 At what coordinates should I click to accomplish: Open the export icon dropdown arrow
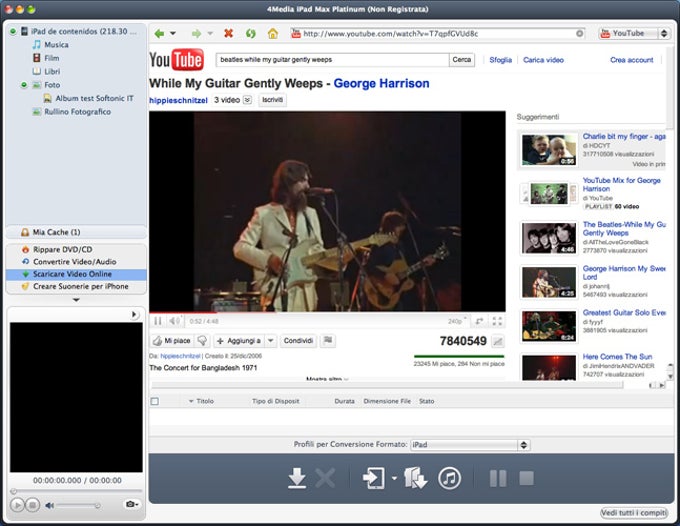coord(394,478)
